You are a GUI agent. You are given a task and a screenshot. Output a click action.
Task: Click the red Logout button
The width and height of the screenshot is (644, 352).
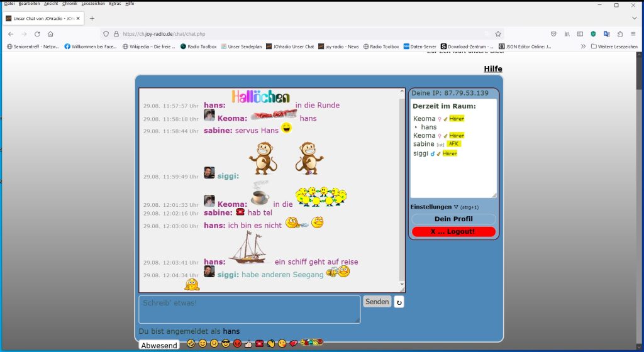coord(453,232)
